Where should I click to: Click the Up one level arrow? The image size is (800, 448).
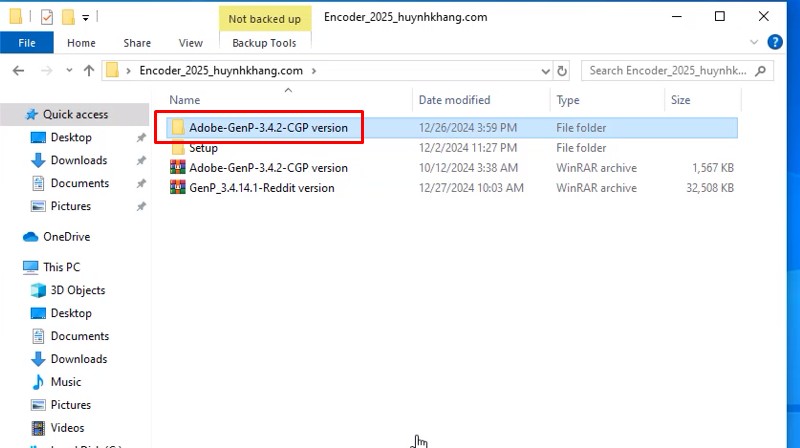point(89,71)
